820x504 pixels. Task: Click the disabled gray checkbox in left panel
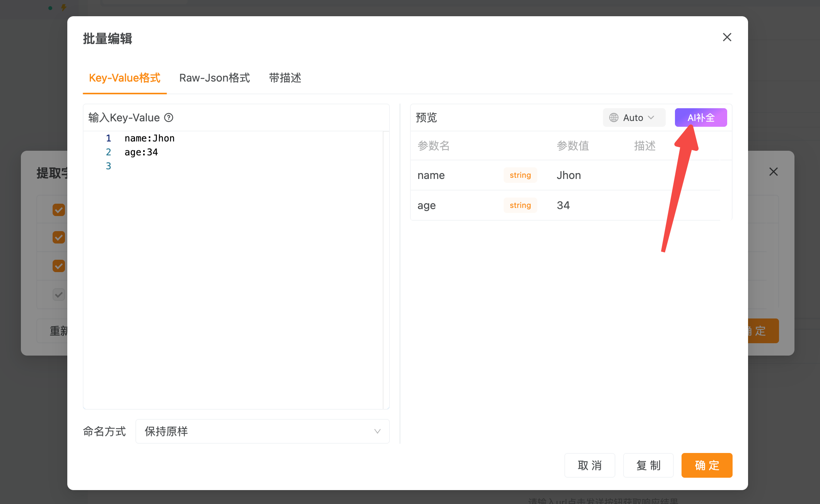[x=58, y=295]
